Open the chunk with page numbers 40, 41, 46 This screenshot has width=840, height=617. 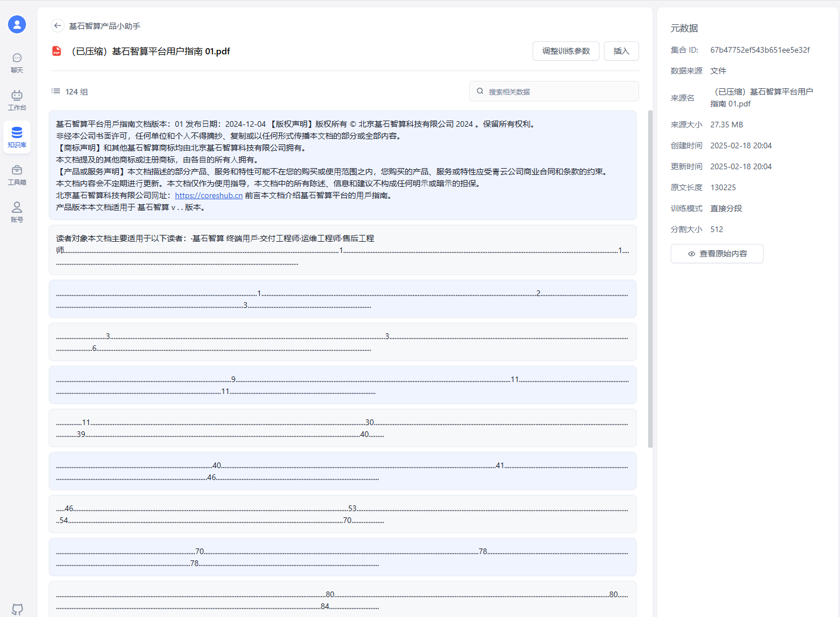click(x=342, y=471)
